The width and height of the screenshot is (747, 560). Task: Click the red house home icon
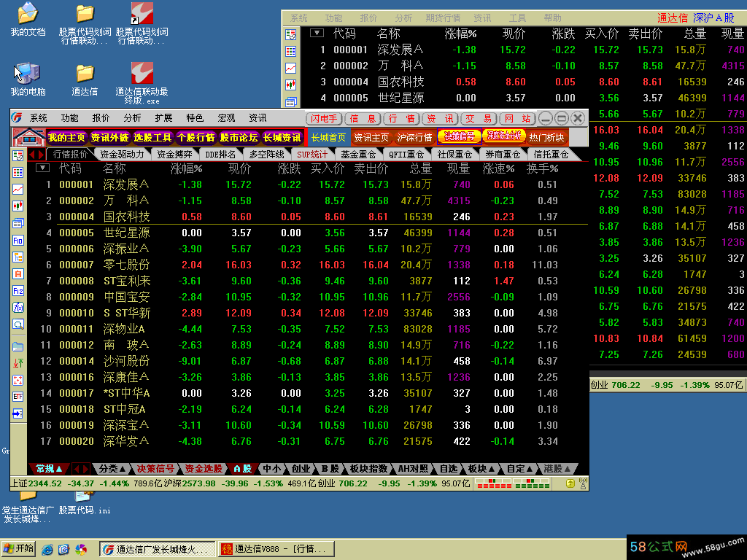tap(28, 137)
